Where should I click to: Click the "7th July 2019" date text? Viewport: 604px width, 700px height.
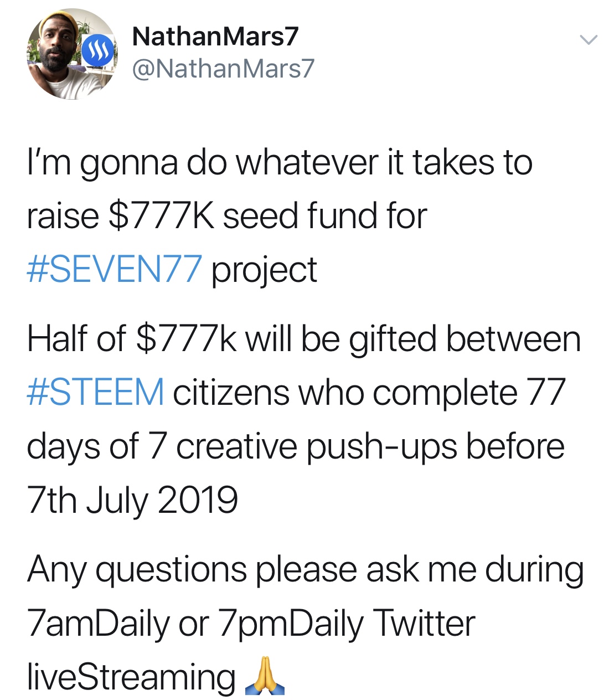132,500
